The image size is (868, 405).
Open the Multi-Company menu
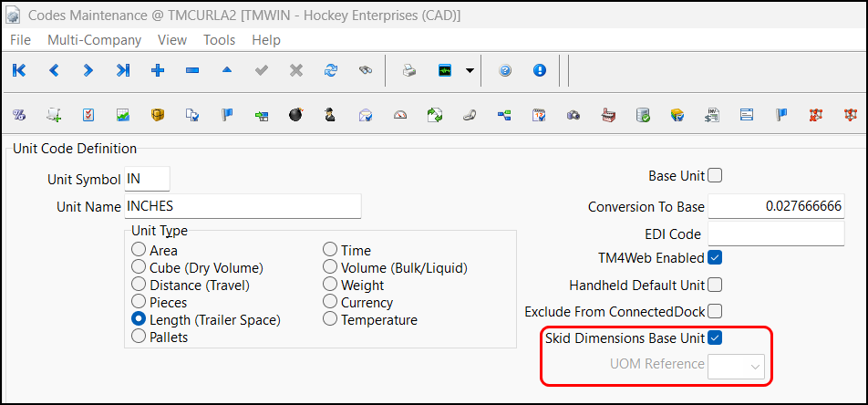94,40
